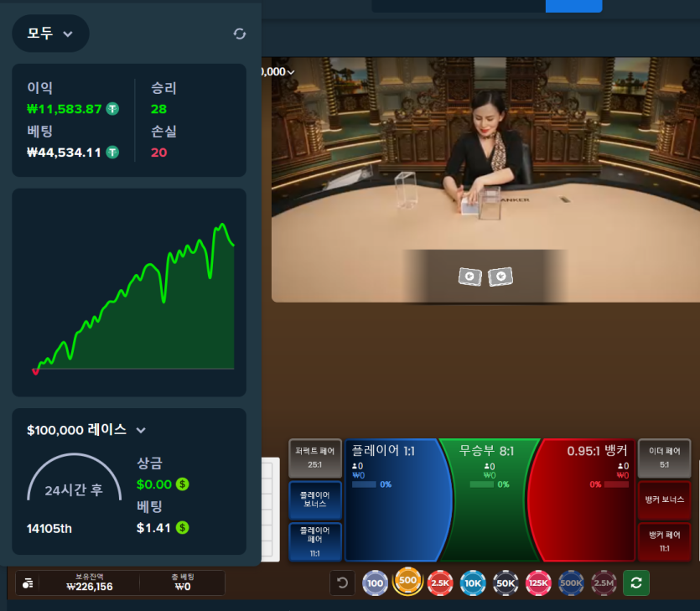Open the 모두 filter dropdown
Image resolution: width=700 pixels, height=611 pixels.
pos(50,34)
